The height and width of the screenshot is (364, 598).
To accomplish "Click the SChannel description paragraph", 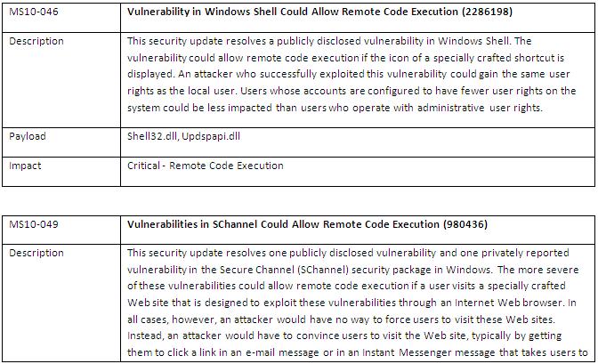I will pyautogui.click(x=358, y=303).
